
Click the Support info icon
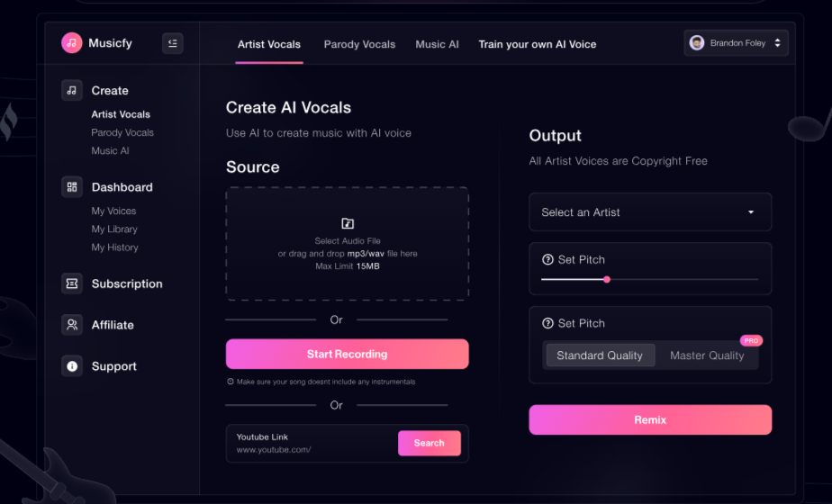coord(72,366)
